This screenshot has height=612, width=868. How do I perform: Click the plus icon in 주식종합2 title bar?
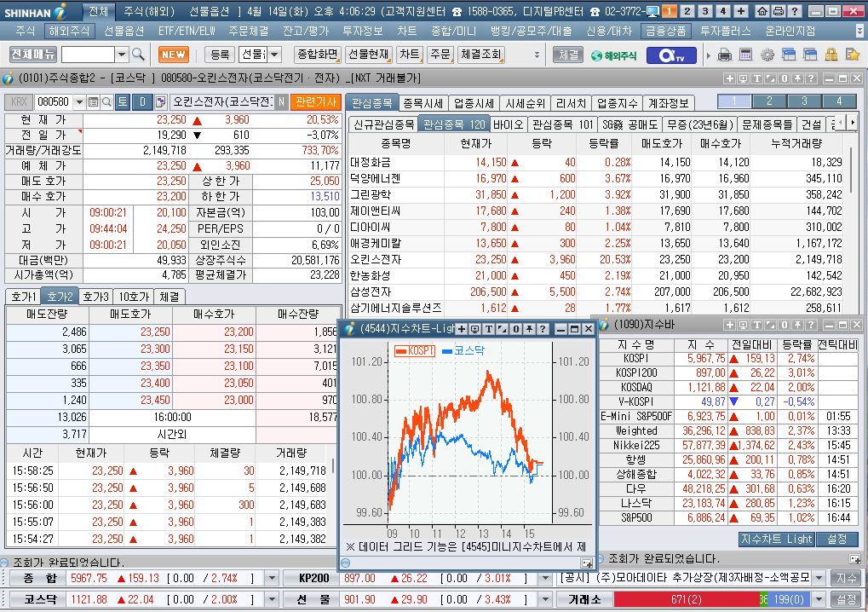coord(730,78)
